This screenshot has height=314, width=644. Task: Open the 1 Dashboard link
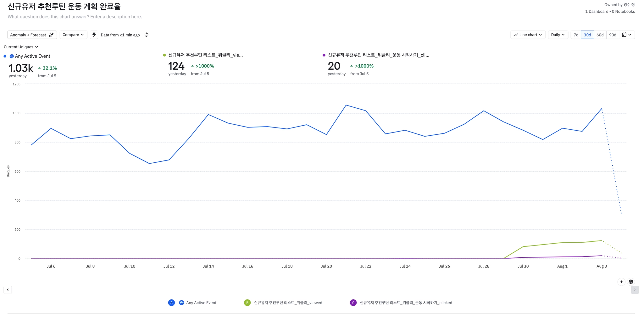(597, 12)
